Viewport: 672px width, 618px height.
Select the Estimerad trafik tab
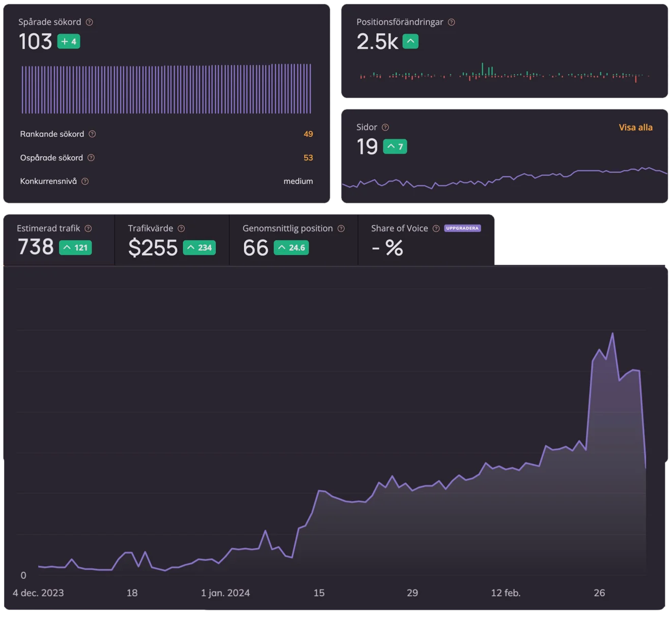59,240
